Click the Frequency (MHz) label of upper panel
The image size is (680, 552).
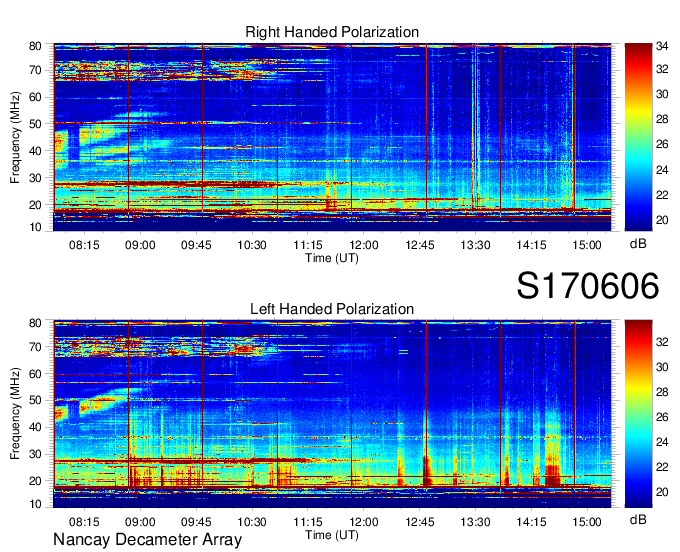coord(15,137)
